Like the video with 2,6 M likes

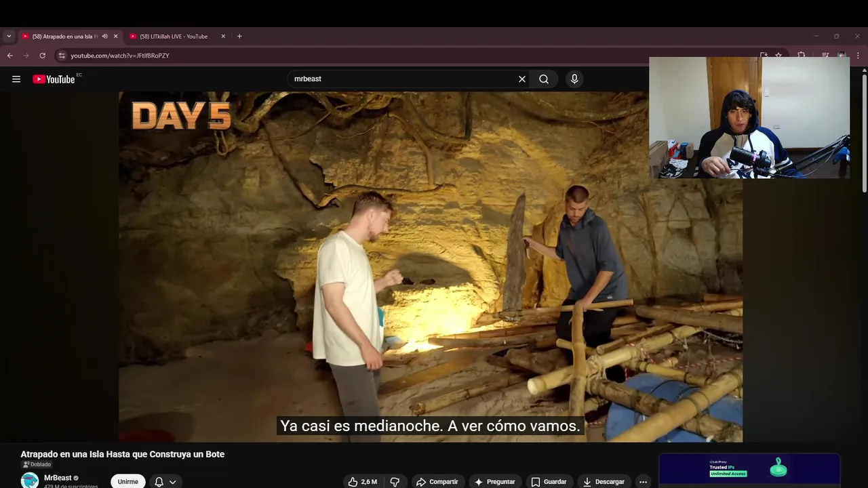pos(363,482)
